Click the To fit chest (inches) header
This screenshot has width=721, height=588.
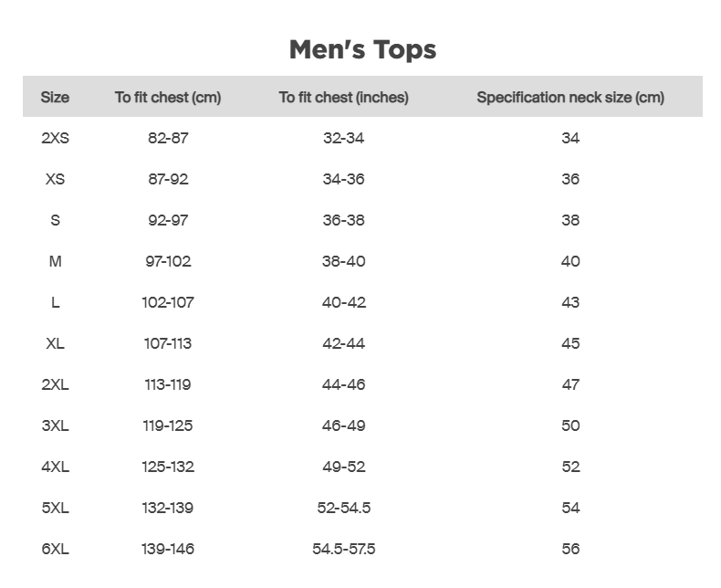[x=343, y=98]
